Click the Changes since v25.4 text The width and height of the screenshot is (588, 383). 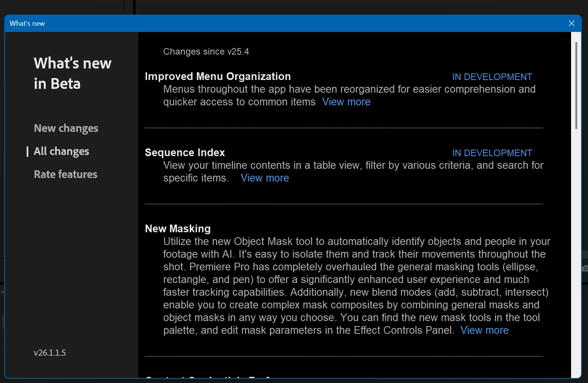206,52
